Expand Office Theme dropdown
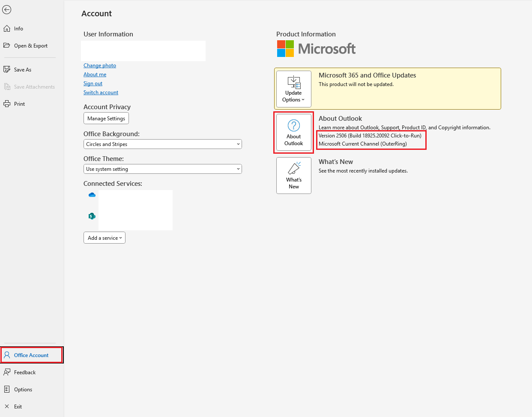 (x=163, y=169)
